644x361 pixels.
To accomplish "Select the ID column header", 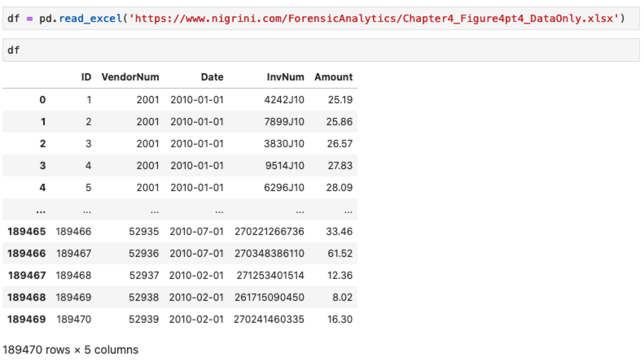I will tap(86, 77).
